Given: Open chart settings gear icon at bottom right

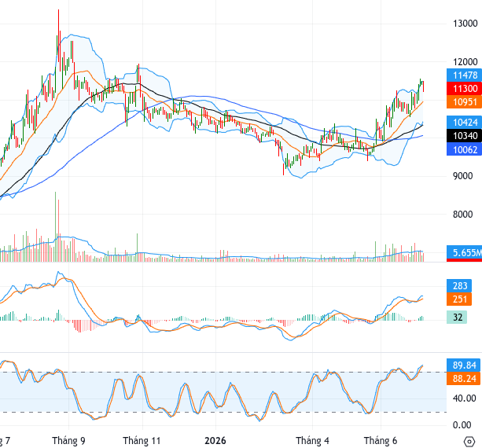Looking at the screenshot, I should point(469,442).
